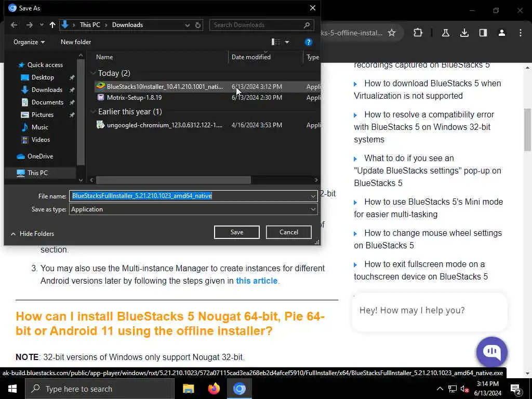Viewport: 532px width, 399px height.
Task: Open the Save as type dropdown
Action: point(193,209)
